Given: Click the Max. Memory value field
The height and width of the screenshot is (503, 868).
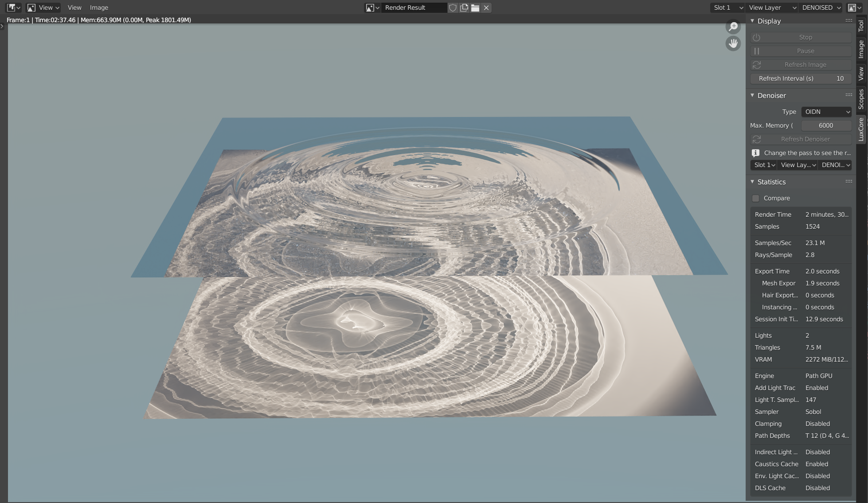Looking at the screenshot, I should point(825,125).
